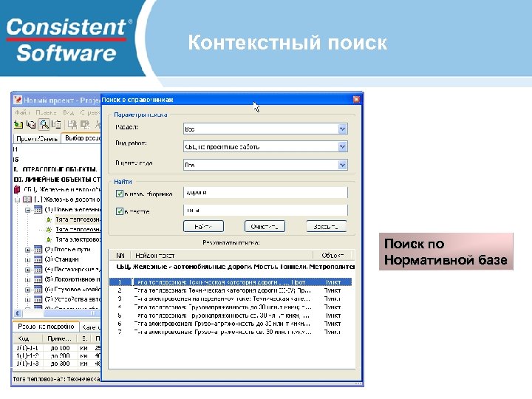The image size is (532, 399).
Task: Open the Вид работ dropdown
Action: [x=342, y=146]
